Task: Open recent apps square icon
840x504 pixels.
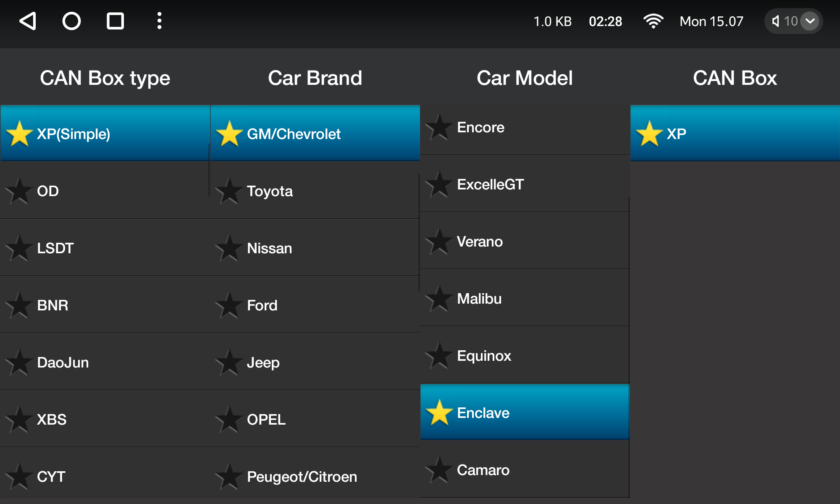Action: pos(115,21)
